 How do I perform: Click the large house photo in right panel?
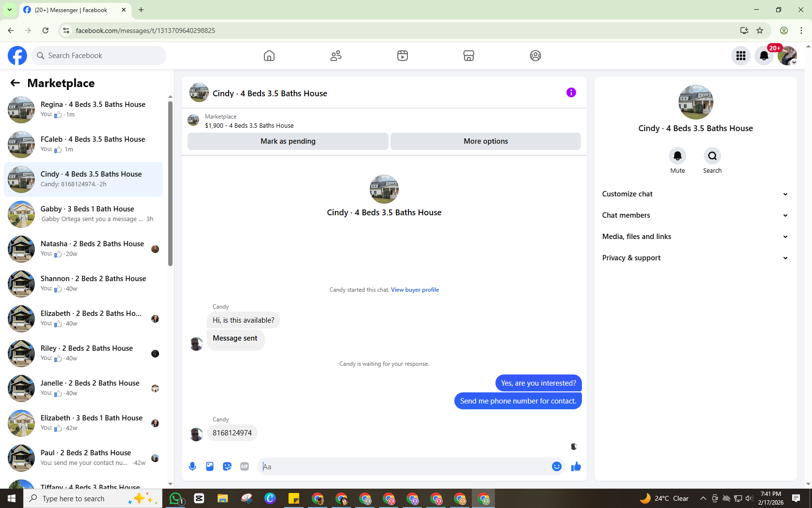tap(696, 102)
